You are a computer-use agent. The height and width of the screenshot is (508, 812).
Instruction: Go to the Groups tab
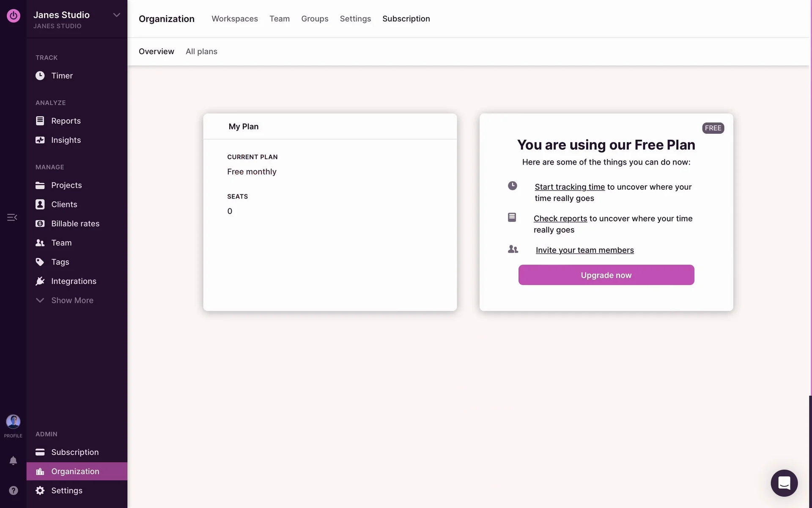coord(314,19)
